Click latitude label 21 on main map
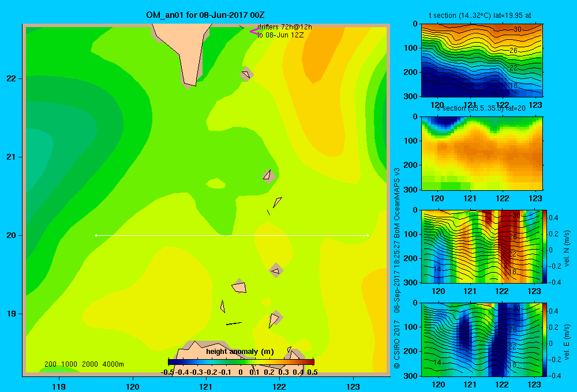Viewport: 577px width, 392px height. (x=11, y=157)
